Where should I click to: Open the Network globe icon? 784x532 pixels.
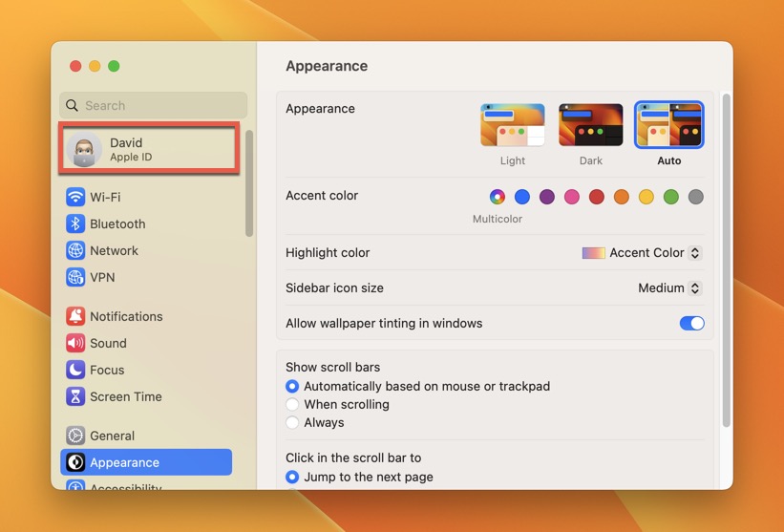click(75, 250)
